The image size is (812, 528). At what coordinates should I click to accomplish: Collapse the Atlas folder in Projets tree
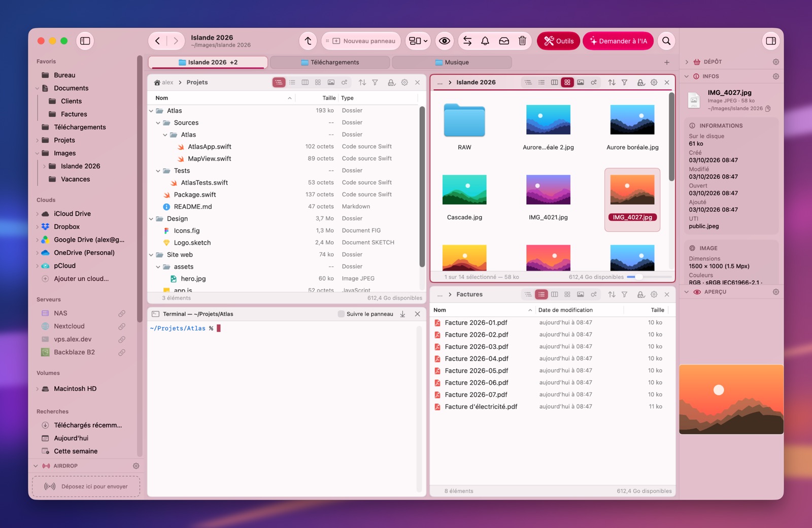click(151, 111)
